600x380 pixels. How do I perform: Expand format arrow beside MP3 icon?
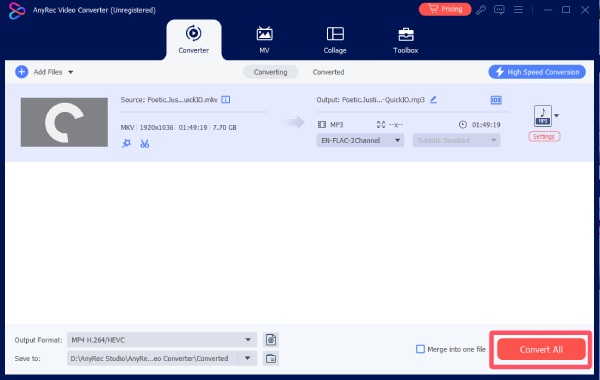(556, 116)
